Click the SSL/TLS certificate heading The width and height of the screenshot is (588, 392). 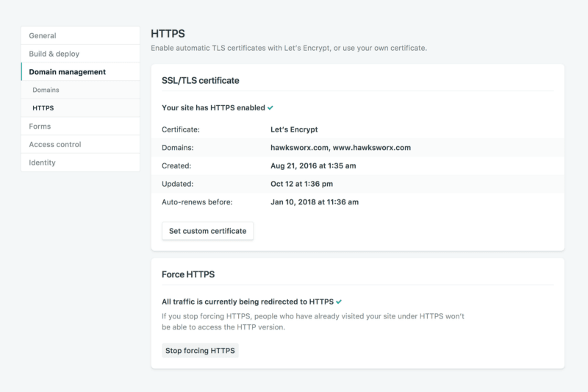pos(200,81)
